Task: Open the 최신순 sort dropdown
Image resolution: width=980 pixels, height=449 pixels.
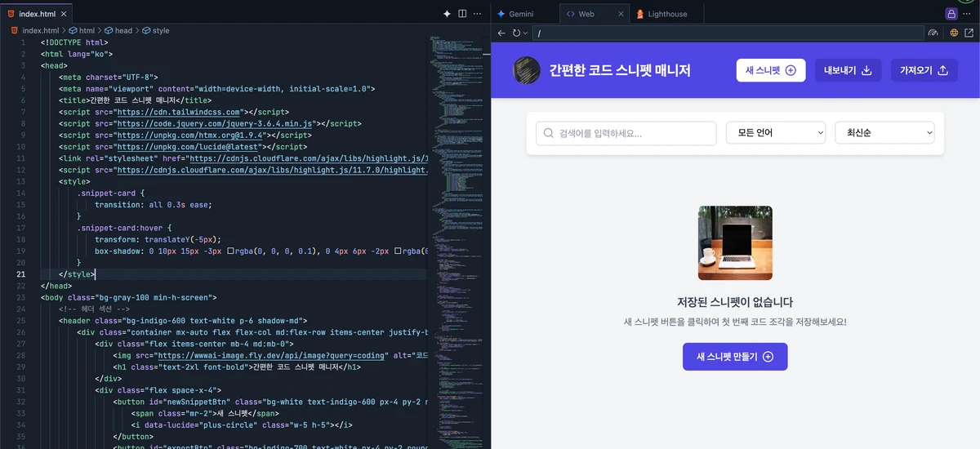Action: [884, 133]
